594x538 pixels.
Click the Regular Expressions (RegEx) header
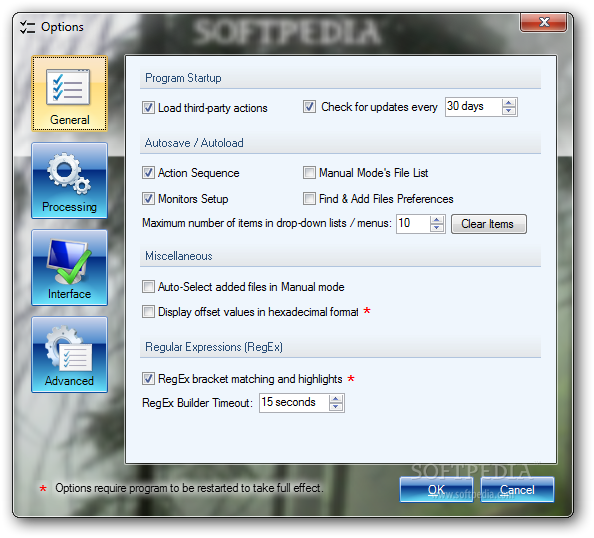coord(340,347)
